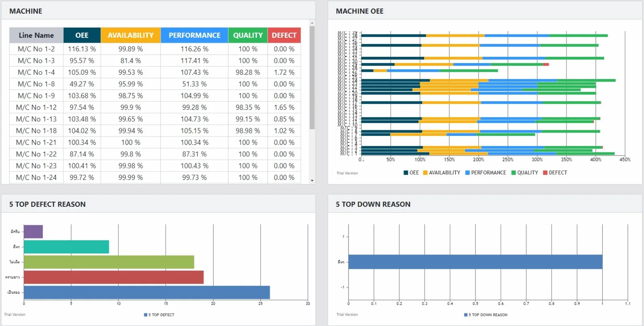Viewport: 644px width, 326px height.
Task: Toggle the AVAILABILITY legend swatch
Action: click(425, 173)
